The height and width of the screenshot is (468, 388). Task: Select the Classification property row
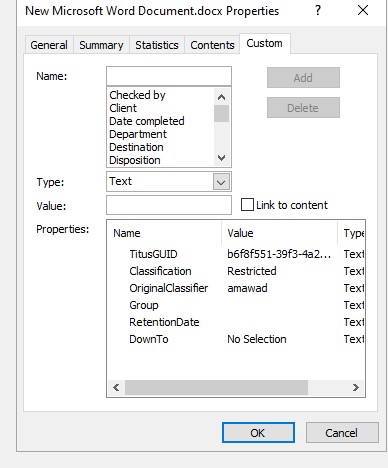pyautogui.click(x=236, y=271)
